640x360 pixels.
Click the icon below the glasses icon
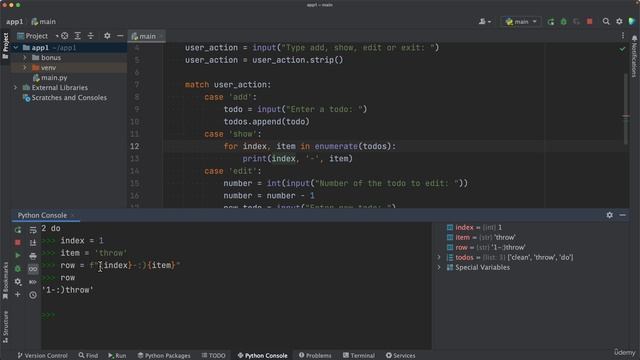pos(33,282)
